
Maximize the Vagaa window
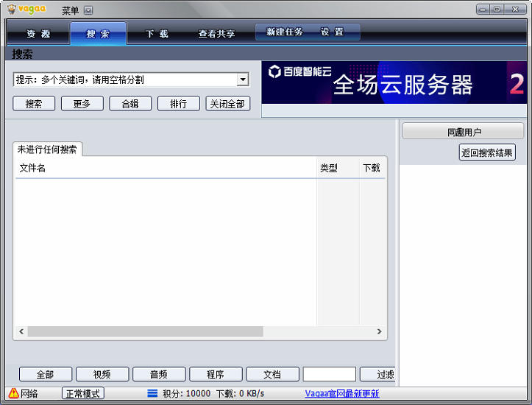coord(497,10)
